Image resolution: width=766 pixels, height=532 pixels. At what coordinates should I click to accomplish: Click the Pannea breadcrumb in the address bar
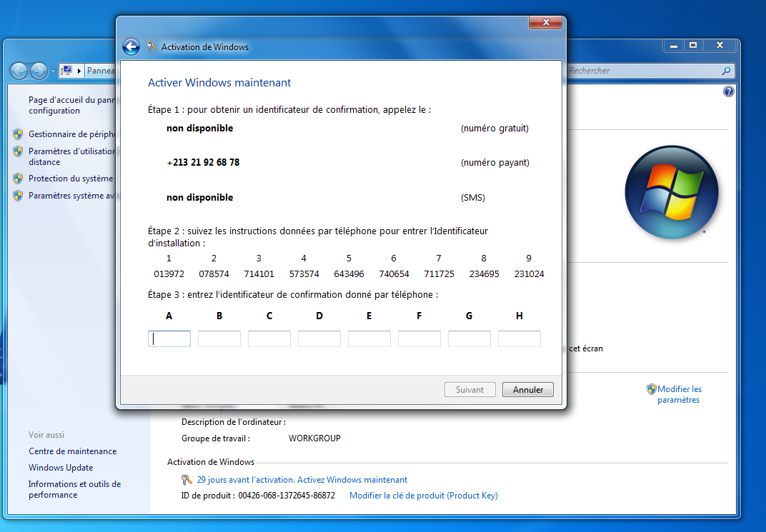tap(101, 71)
